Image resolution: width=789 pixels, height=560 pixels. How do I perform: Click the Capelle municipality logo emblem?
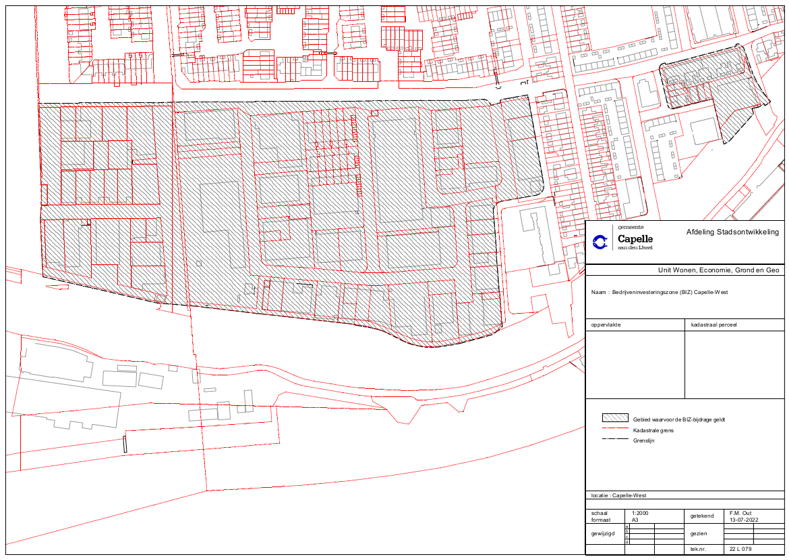(x=600, y=241)
